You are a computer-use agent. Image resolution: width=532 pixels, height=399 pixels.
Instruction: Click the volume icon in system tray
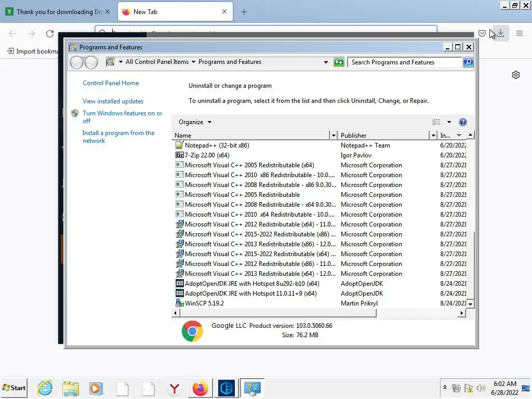coord(481,388)
